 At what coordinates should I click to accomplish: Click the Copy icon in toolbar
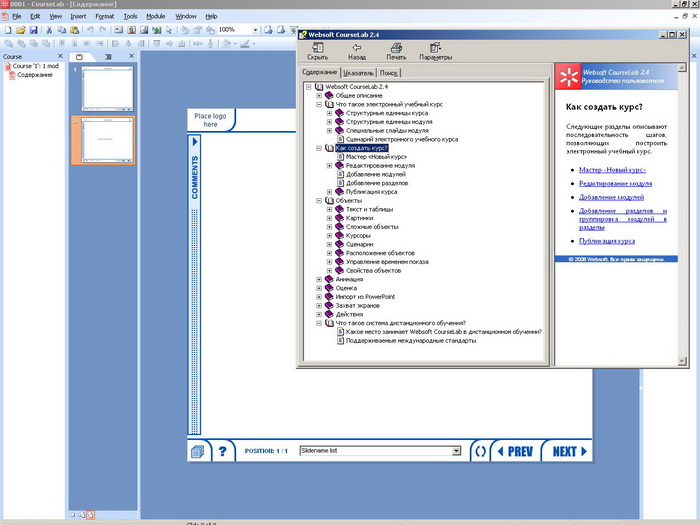[x=62, y=30]
